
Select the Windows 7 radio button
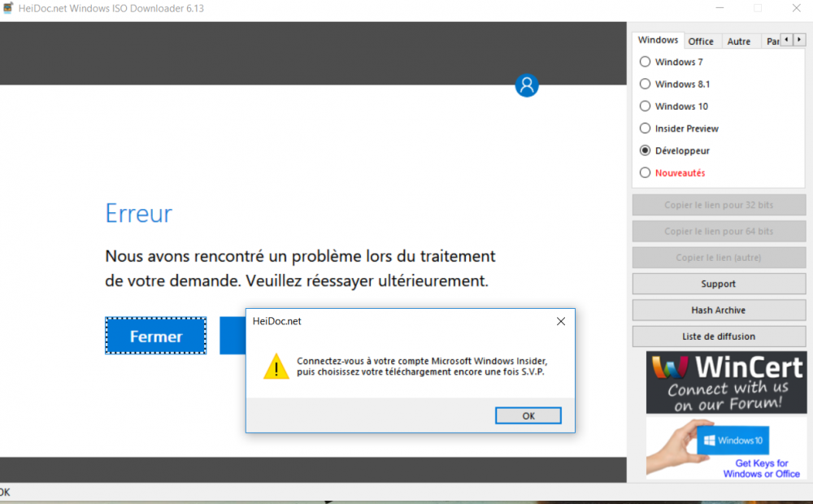(645, 62)
